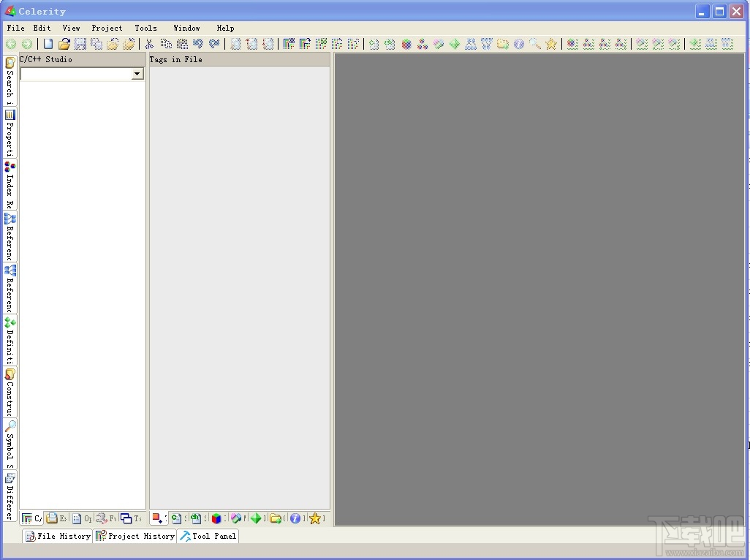Select the Fu tab with binoculars icon
Image resolution: width=750 pixels, height=560 pixels.
(x=106, y=518)
